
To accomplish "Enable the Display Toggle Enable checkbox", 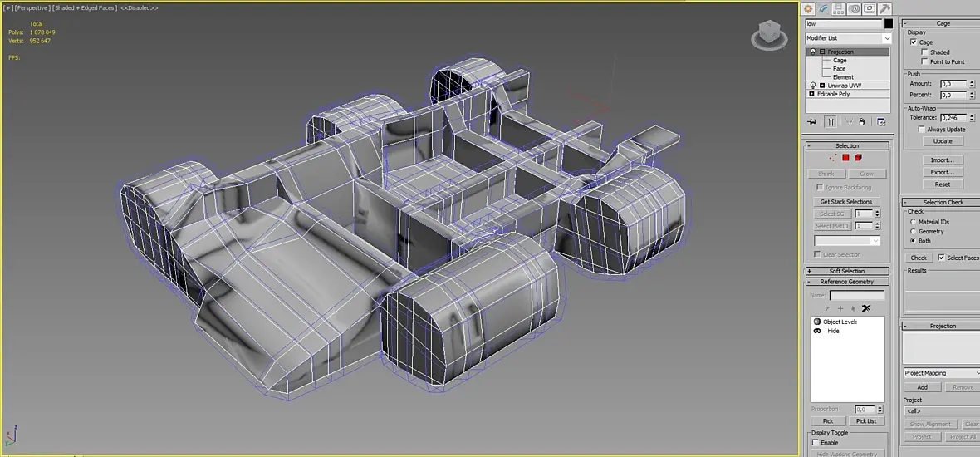I will 815,443.
